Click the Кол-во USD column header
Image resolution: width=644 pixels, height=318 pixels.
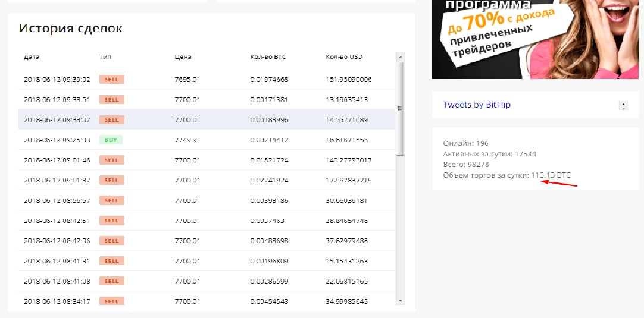click(x=344, y=57)
